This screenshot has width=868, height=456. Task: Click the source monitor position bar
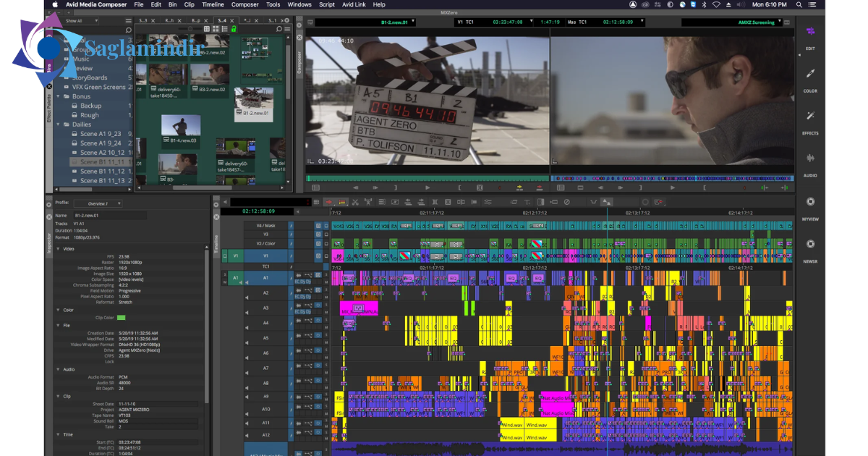[x=427, y=178]
